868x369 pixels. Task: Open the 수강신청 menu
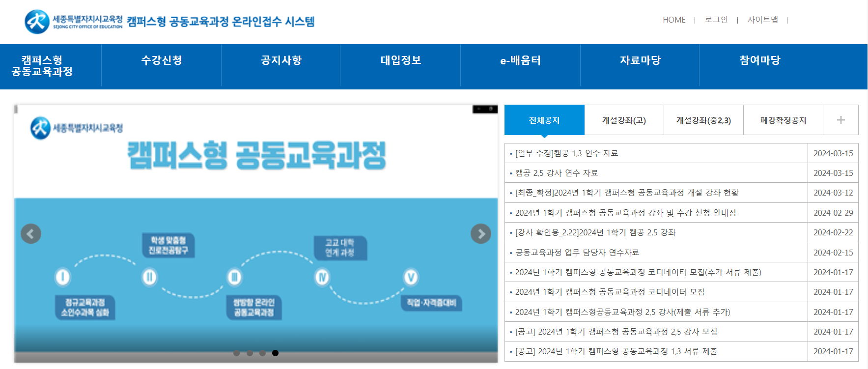[x=162, y=60]
